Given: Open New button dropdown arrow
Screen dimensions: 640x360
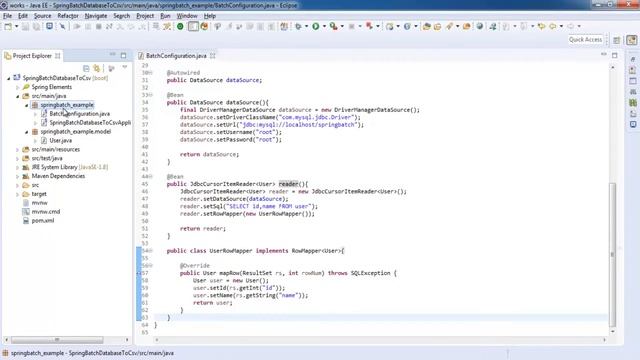Looking at the screenshot, I should (x=16, y=27).
